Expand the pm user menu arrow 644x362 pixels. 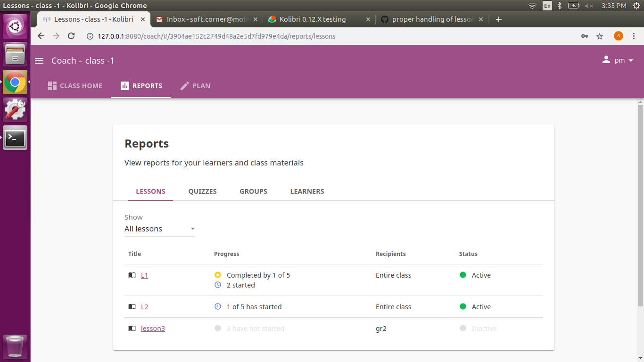point(631,60)
